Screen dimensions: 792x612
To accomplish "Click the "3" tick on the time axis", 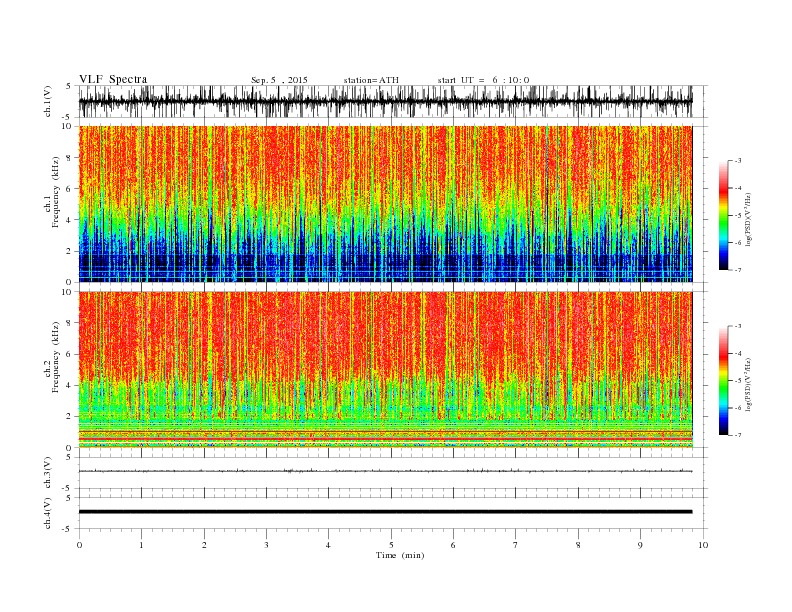I will point(266,545).
